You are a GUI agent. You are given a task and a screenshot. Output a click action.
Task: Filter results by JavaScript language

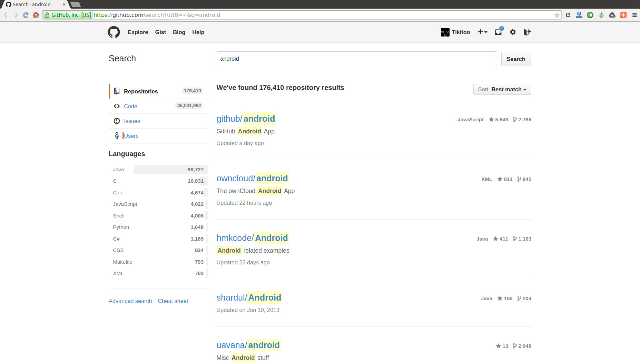tap(158, 204)
